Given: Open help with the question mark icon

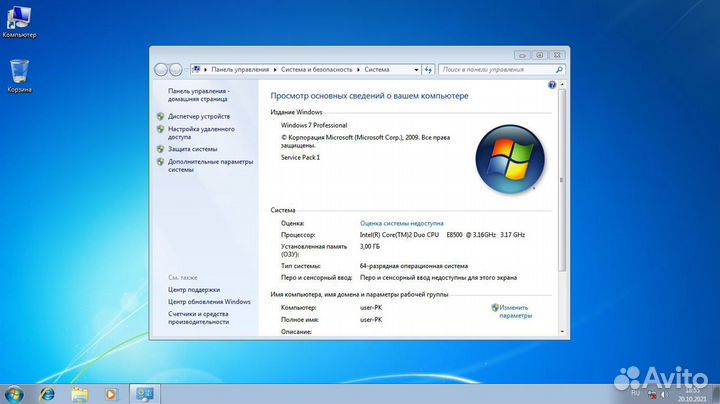Looking at the screenshot, I should pos(552,85).
